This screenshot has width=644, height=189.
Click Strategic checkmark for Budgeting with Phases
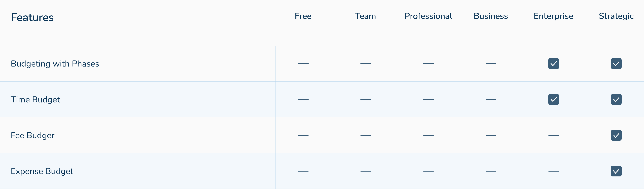click(x=616, y=64)
